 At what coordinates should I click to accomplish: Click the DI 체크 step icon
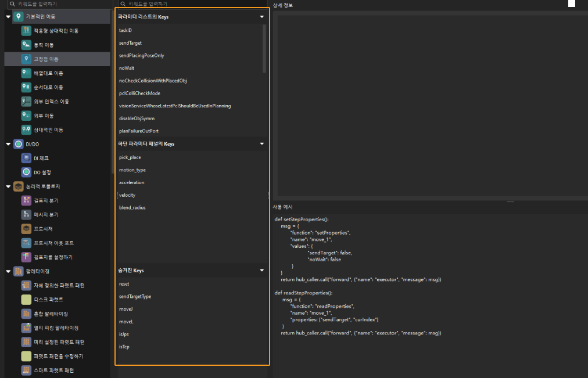click(26, 158)
